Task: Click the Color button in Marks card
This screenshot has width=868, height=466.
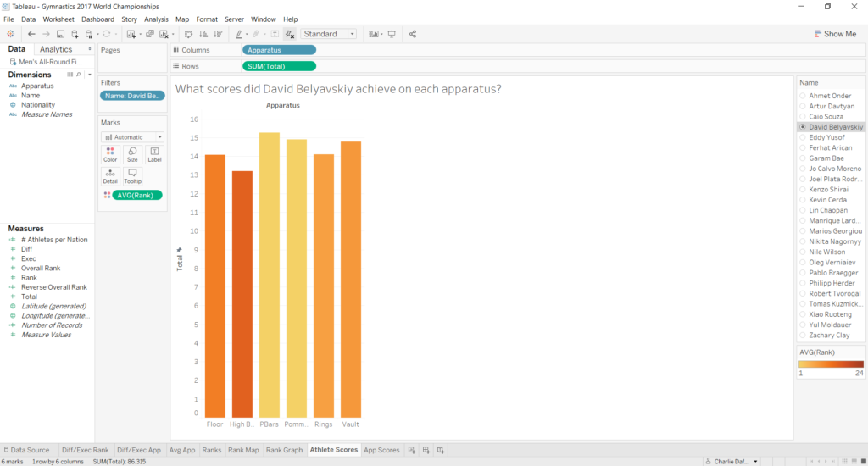Action: pos(110,153)
